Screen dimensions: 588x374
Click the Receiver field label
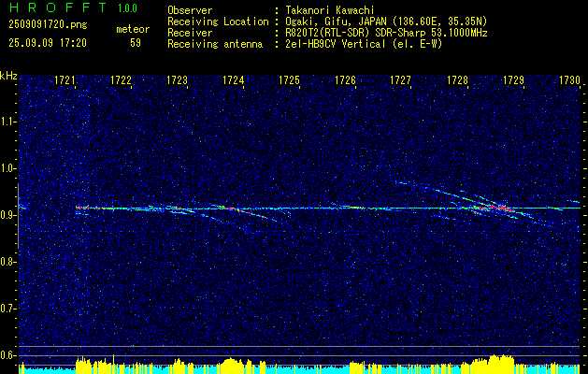tap(190, 33)
